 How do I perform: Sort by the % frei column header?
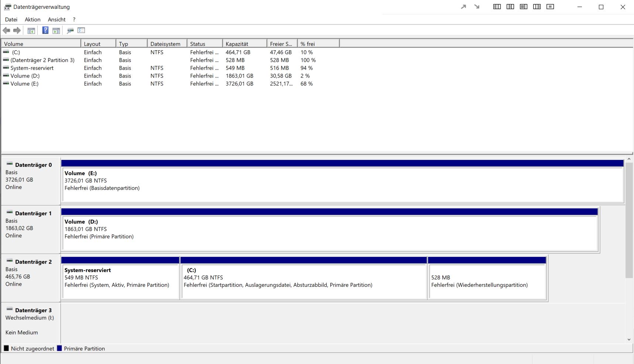[x=318, y=44]
